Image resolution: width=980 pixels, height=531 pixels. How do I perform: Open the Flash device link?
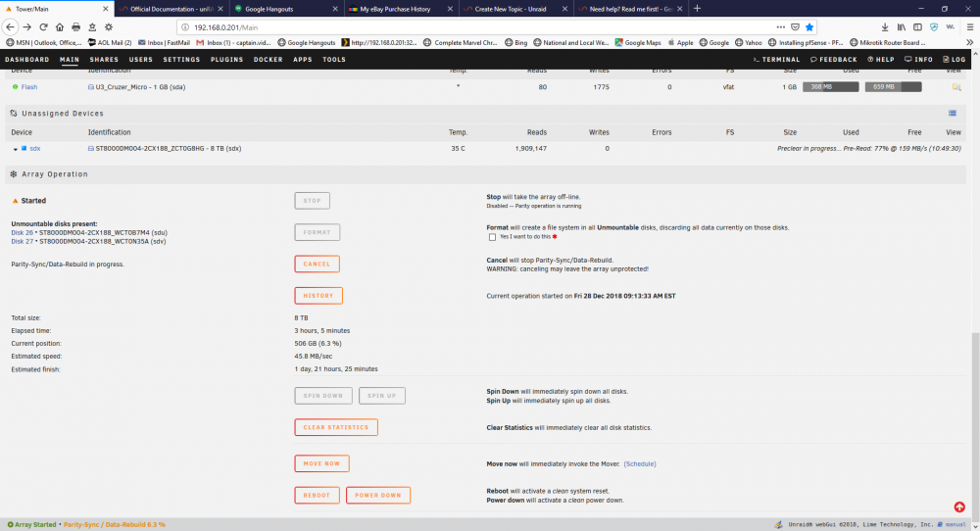(x=28, y=87)
